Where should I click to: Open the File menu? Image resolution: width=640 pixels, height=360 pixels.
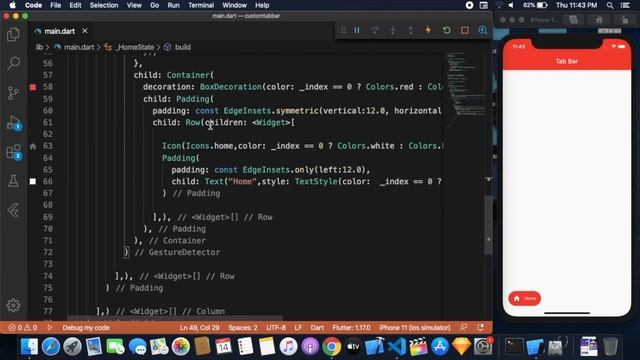[x=56, y=5]
